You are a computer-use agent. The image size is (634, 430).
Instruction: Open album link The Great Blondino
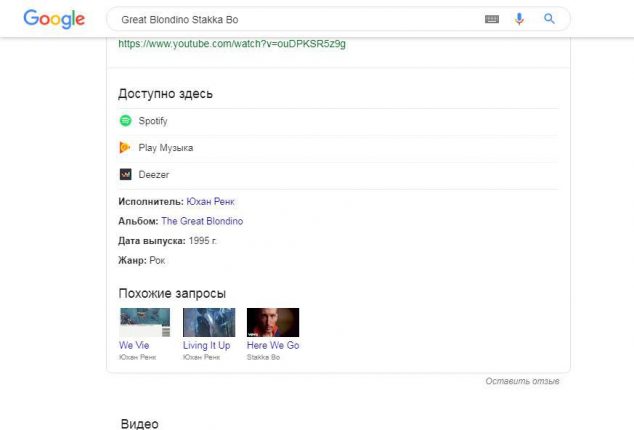202,221
